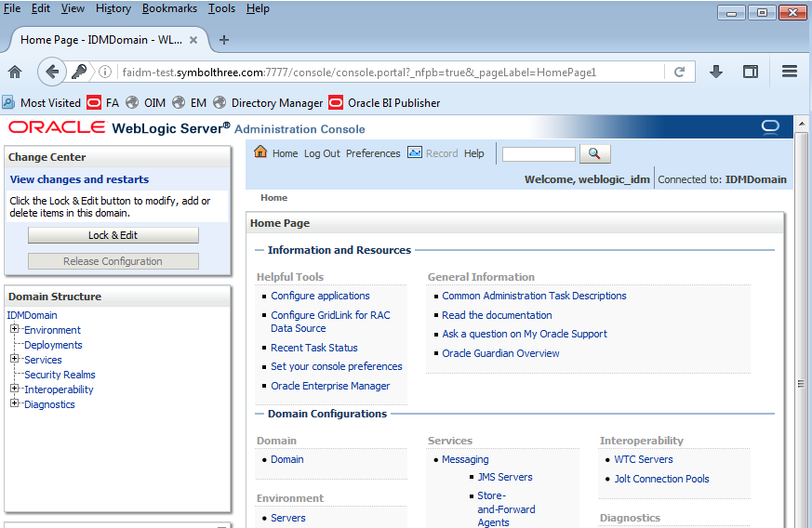Screen dimensions: 812x528
Task: Open the Configure applications link
Action: (320, 296)
